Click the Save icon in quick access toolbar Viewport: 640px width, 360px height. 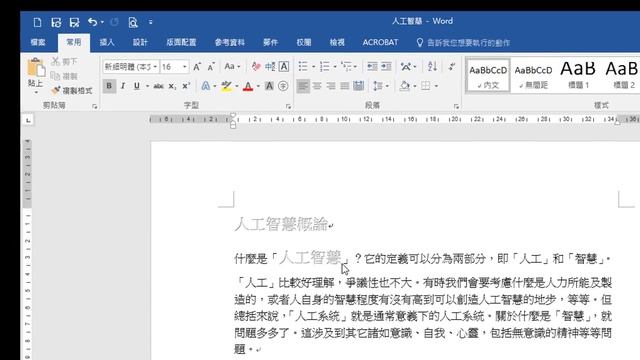pyautogui.click(x=56, y=22)
